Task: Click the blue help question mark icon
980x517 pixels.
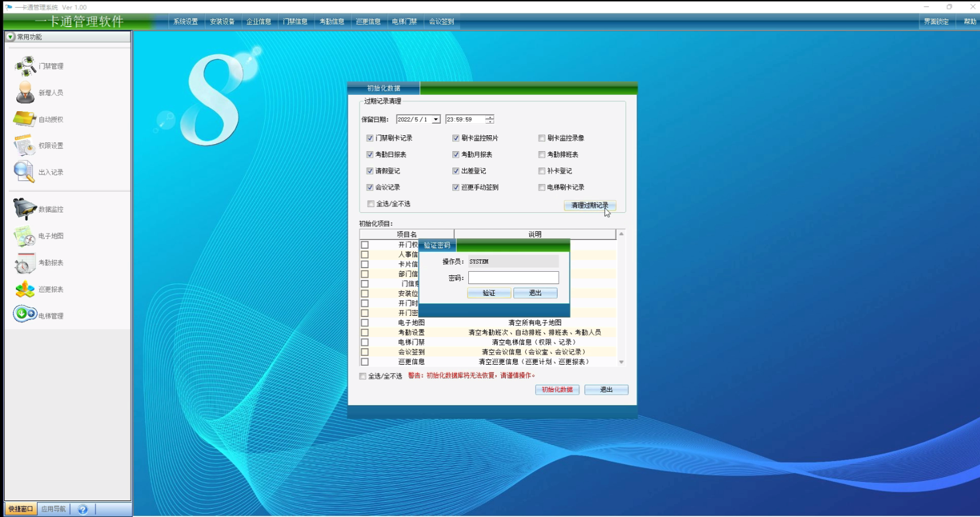Action: (83, 509)
